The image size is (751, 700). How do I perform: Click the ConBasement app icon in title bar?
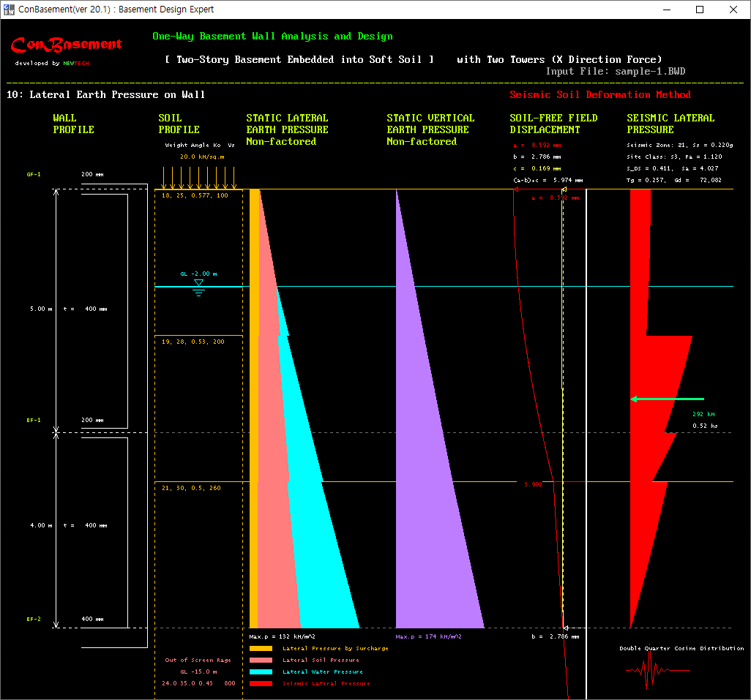click(10, 10)
